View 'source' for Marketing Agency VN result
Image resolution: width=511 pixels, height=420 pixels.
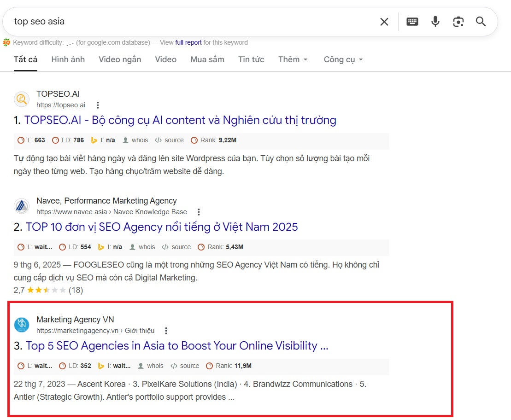[x=184, y=366]
